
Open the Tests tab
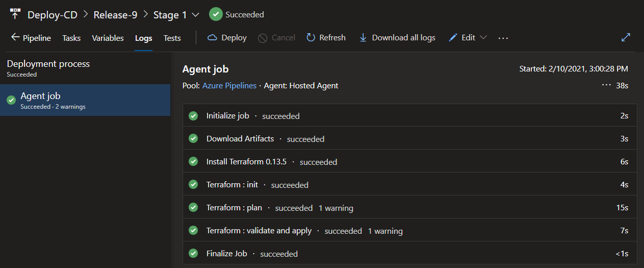172,38
